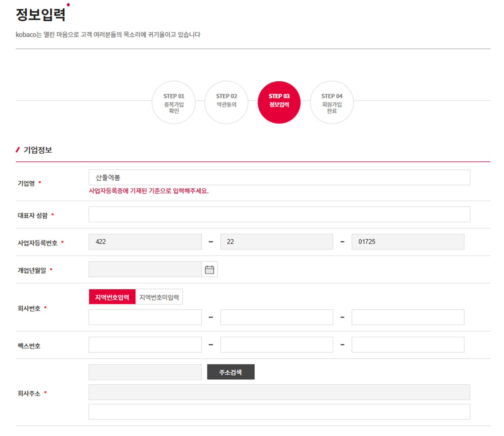This screenshot has height=436, width=504.
Task: Click the middle 사업자등록번호 field showing 22
Action: [277, 242]
